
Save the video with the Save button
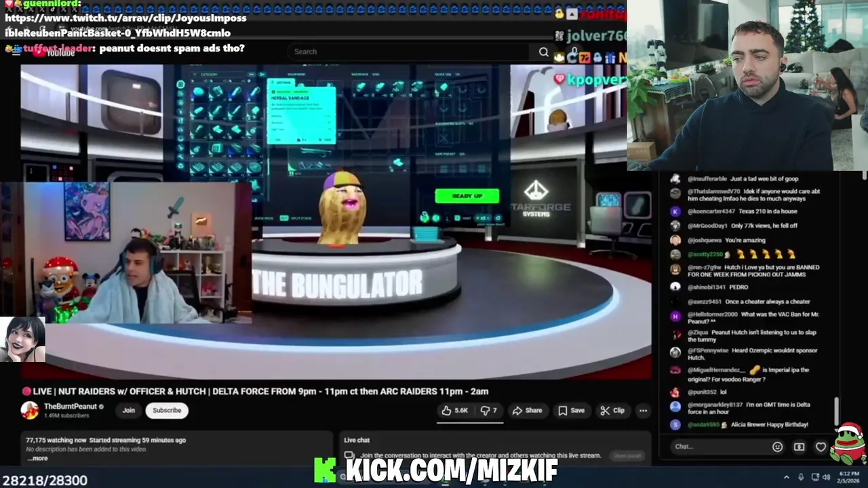[x=571, y=410]
